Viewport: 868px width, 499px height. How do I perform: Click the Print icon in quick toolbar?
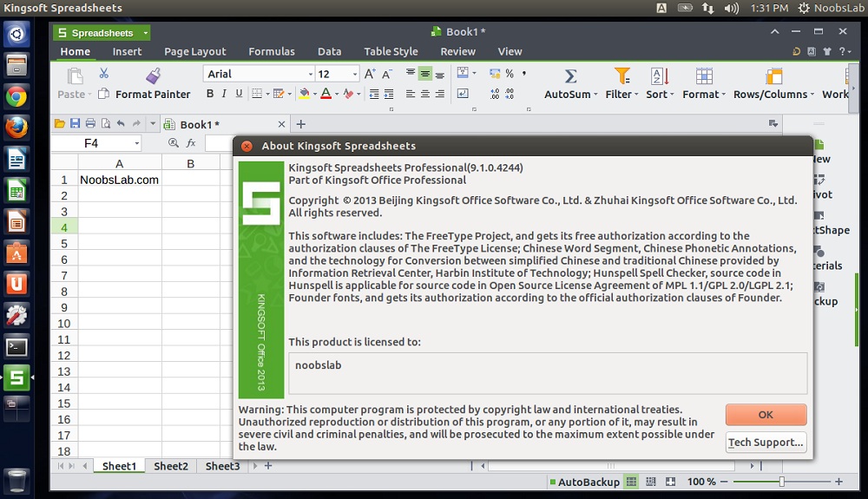tap(90, 123)
